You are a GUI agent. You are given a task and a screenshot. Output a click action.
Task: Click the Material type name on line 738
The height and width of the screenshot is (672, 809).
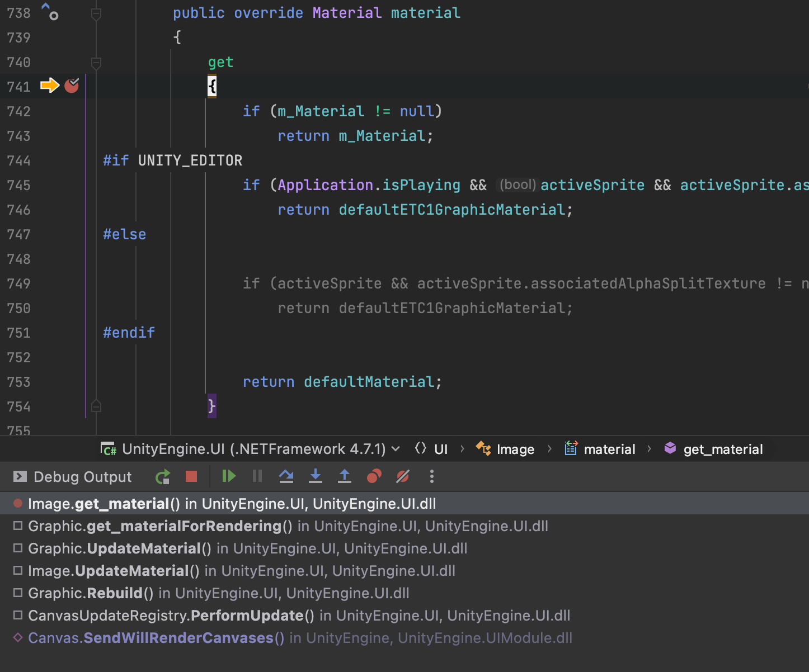coord(347,13)
